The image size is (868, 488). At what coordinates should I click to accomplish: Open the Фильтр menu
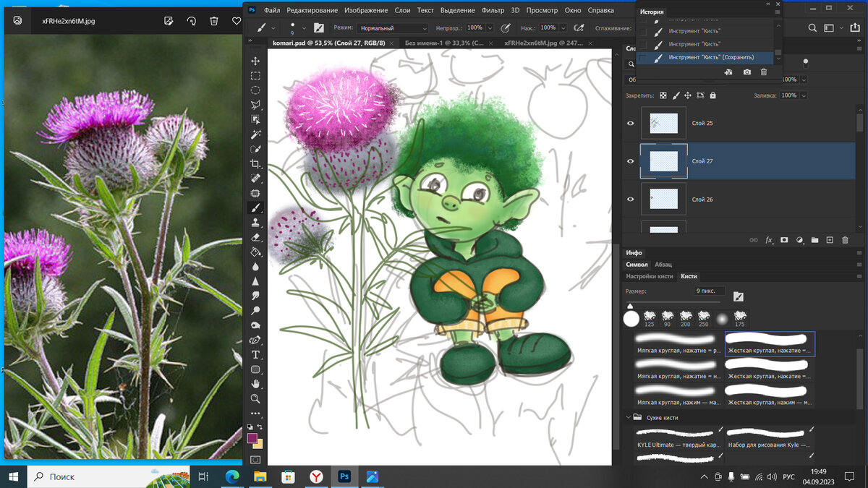[x=493, y=11]
